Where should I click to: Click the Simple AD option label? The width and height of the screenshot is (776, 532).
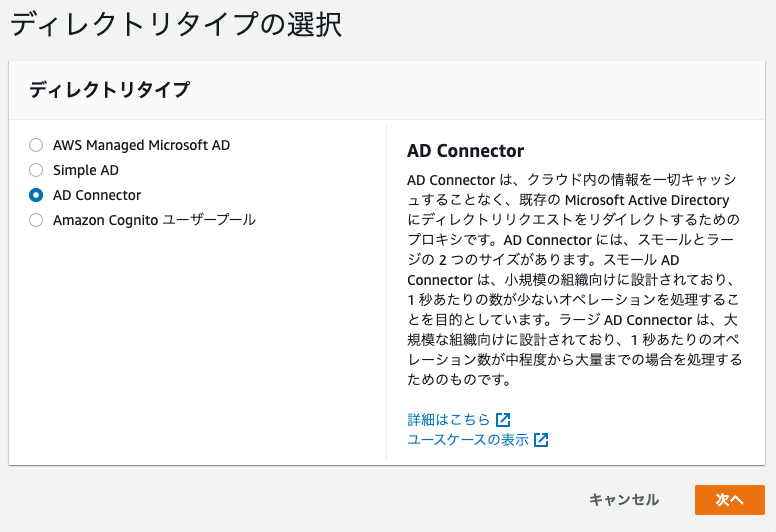click(86, 170)
